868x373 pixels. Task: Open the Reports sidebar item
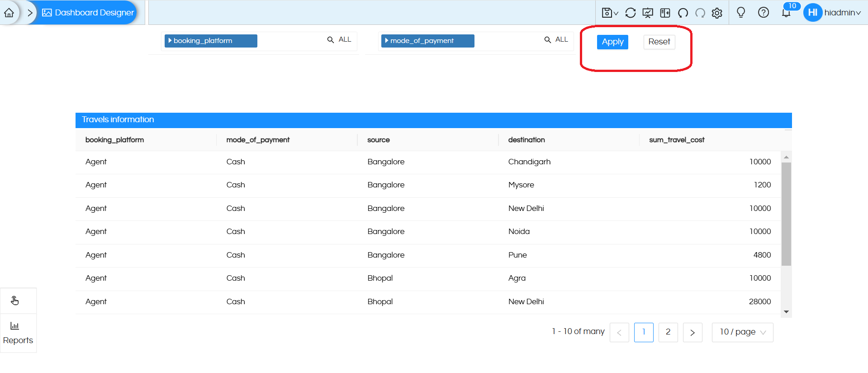pos(18,333)
